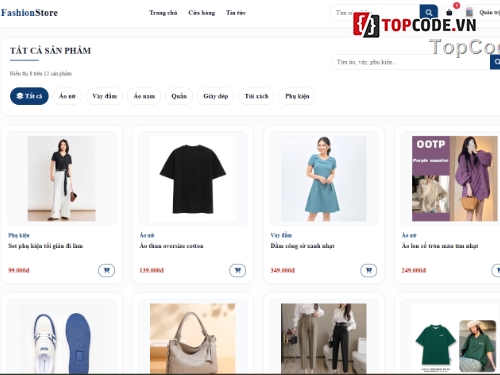The image size is (500, 375).
Task: Select the Tất cả category filter
Action: [x=29, y=96]
